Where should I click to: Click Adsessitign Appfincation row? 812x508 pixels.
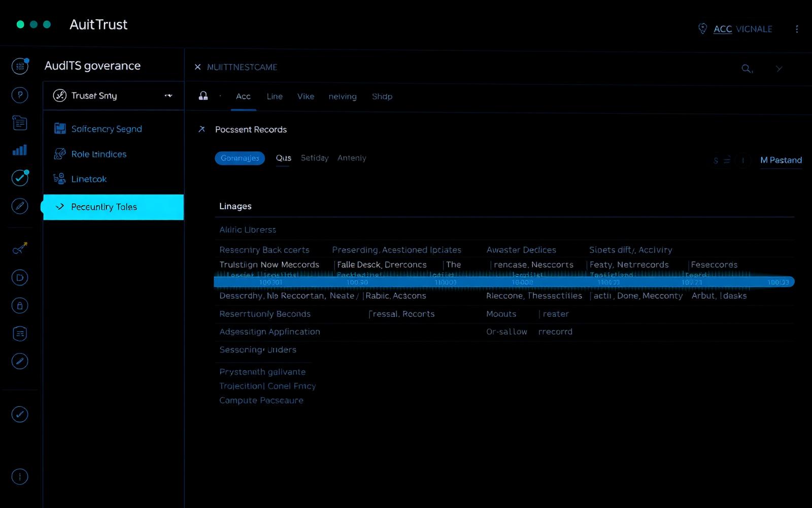tap(269, 331)
